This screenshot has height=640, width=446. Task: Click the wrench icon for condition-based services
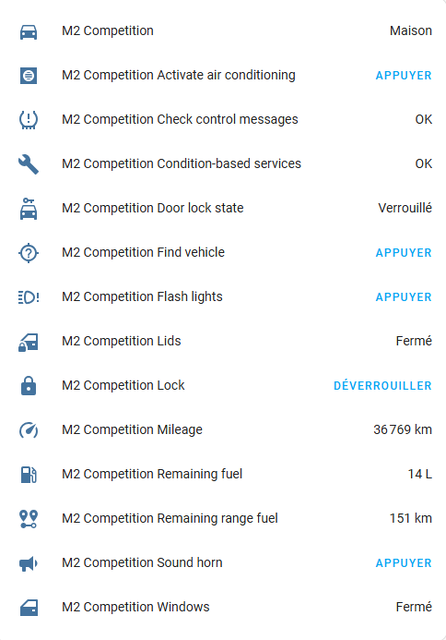click(29, 164)
